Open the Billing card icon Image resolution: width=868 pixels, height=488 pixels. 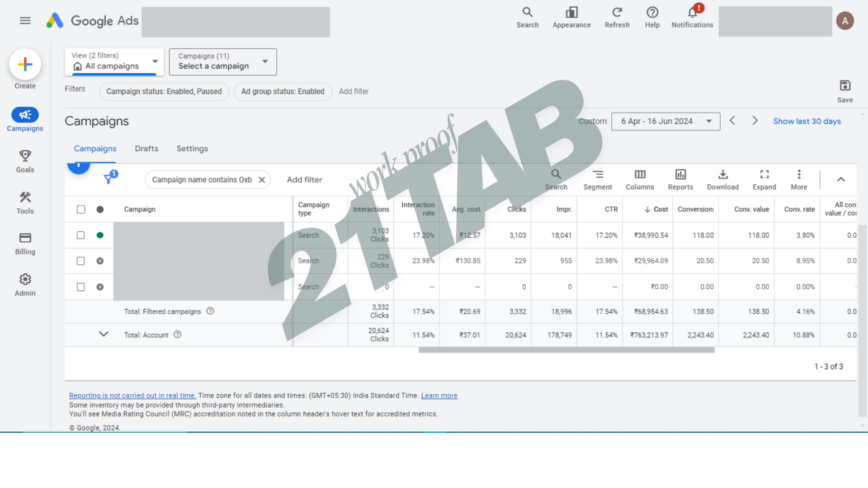25,238
